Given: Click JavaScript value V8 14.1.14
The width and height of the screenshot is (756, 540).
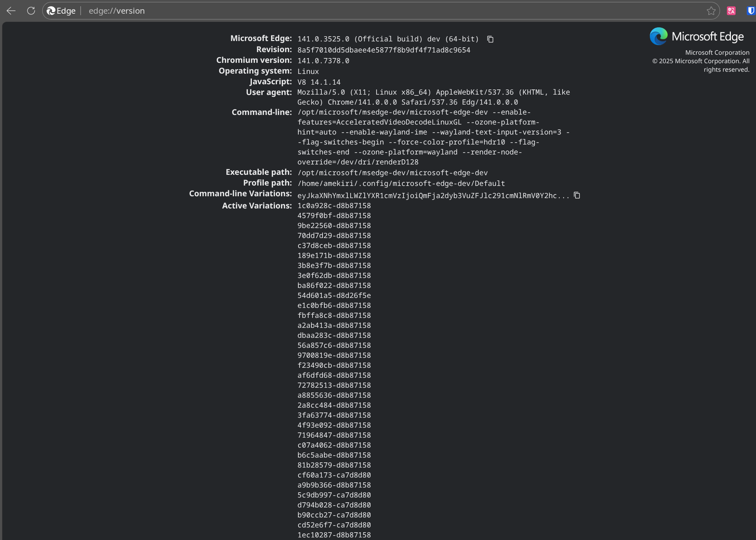Looking at the screenshot, I should pos(319,82).
